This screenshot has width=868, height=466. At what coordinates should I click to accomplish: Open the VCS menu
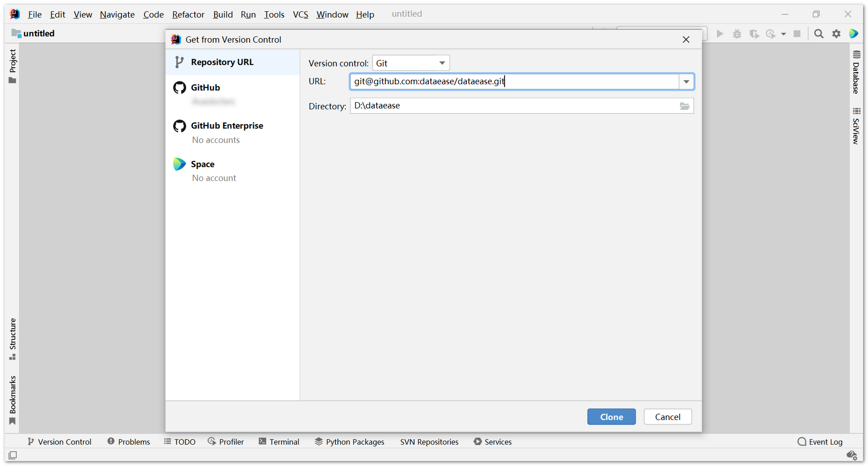pyautogui.click(x=300, y=15)
